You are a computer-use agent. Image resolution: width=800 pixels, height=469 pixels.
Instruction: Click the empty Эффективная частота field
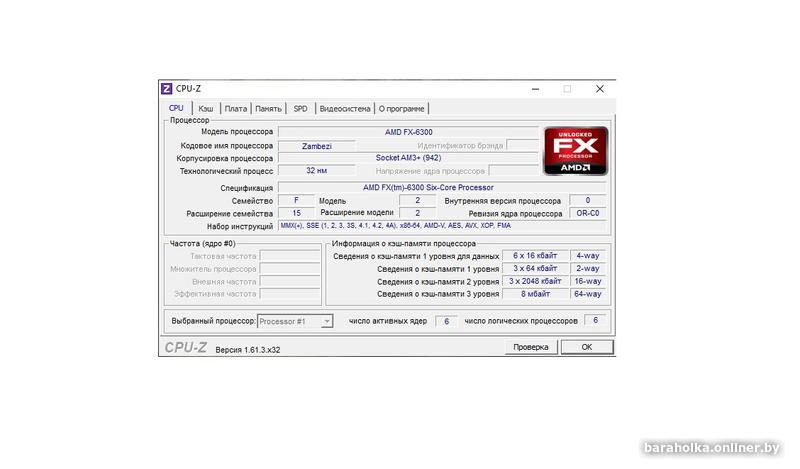coord(290,294)
